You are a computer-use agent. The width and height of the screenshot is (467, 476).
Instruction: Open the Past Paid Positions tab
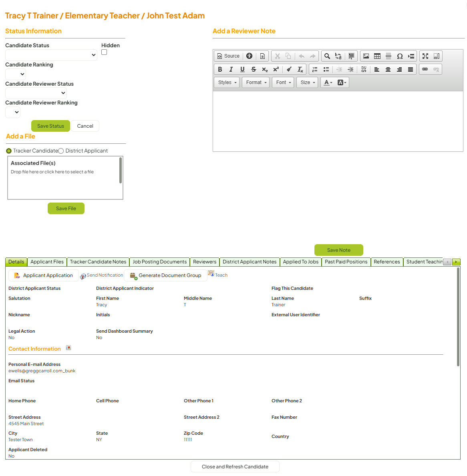346,262
